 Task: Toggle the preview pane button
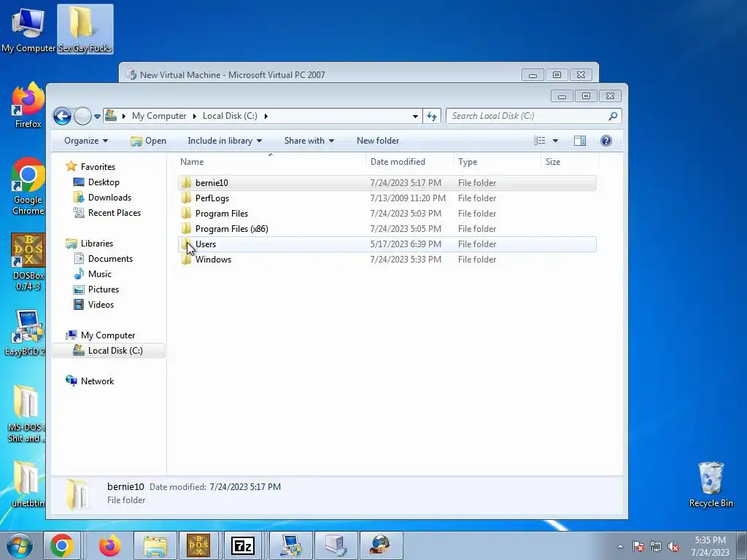click(580, 141)
